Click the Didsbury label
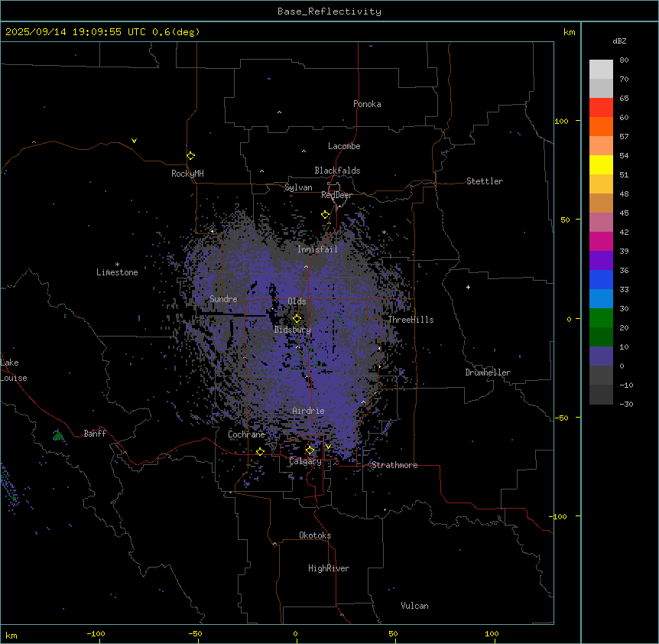This screenshot has width=659, height=644. 293,330
